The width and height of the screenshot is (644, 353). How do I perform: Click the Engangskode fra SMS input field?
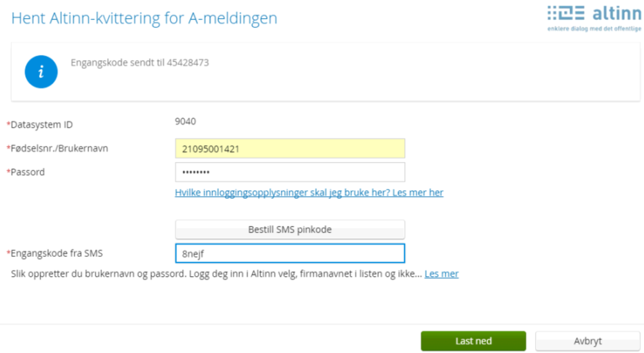289,254
